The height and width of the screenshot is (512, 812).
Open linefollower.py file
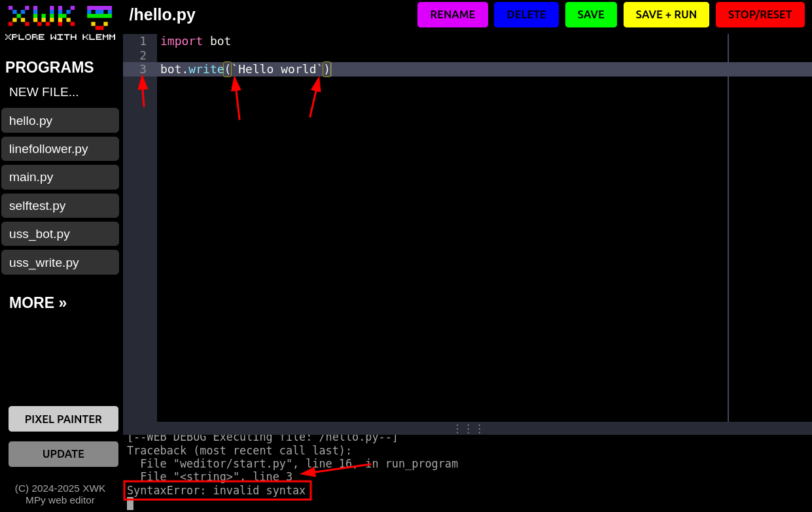pos(60,148)
